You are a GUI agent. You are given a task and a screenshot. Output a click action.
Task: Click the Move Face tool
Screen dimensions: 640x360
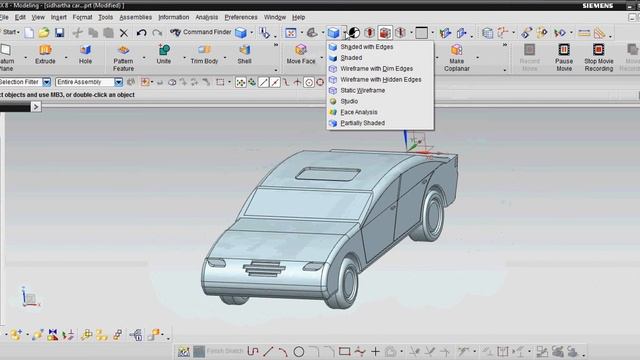click(x=301, y=55)
